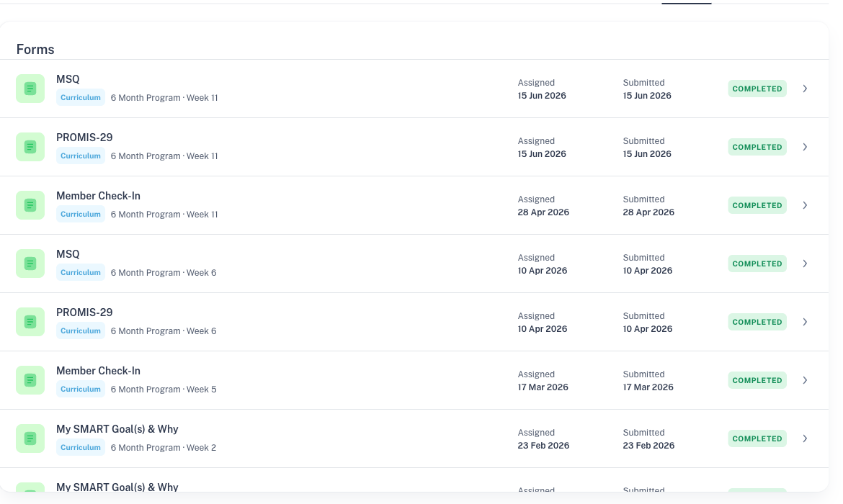Open the PROMIS-29 title for Week 11

click(x=84, y=138)
